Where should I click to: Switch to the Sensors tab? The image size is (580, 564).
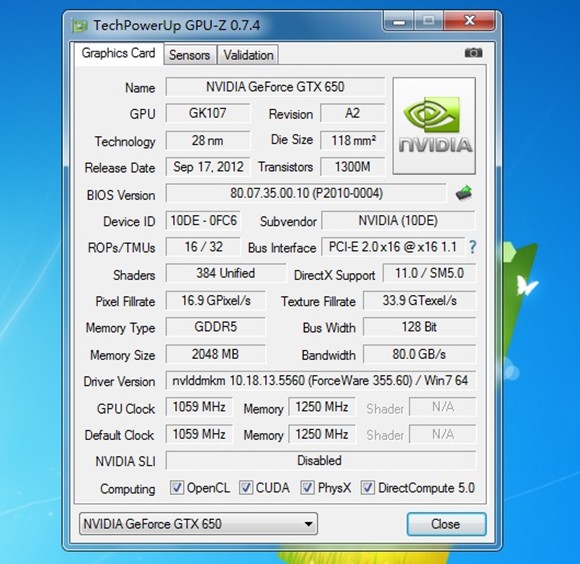click(x=190, y=55)
